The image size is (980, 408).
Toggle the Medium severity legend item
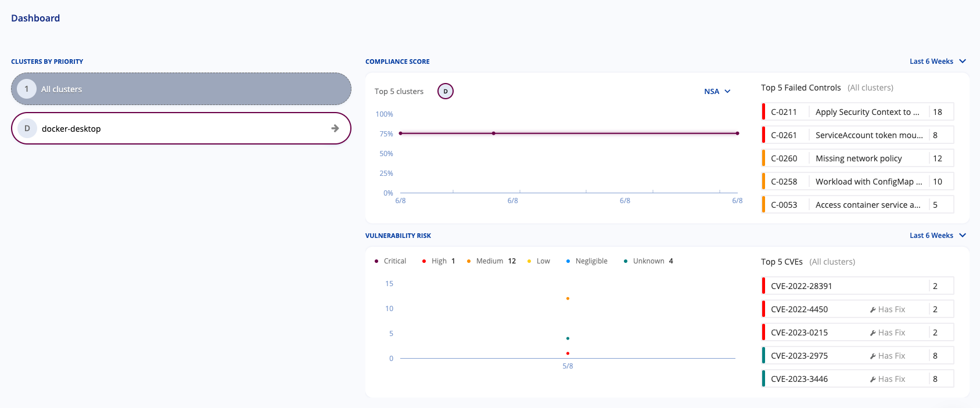click(x=491, y=261)
